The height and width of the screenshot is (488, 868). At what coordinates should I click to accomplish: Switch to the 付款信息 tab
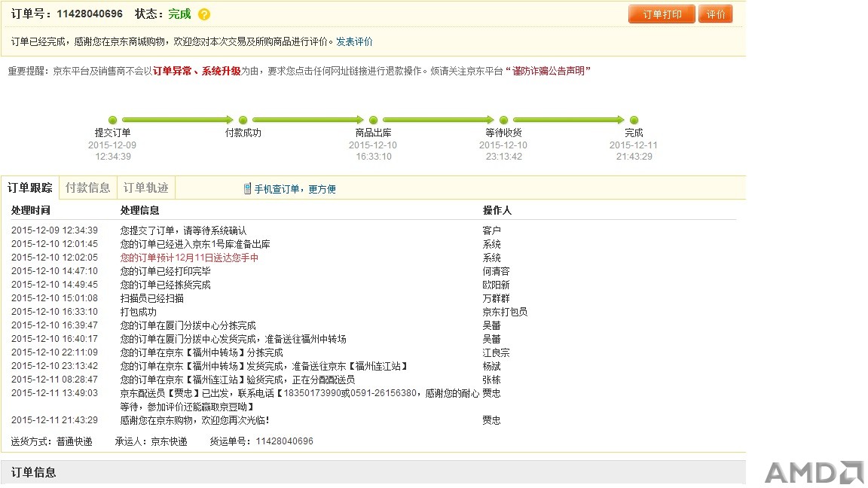pos(87,188)
